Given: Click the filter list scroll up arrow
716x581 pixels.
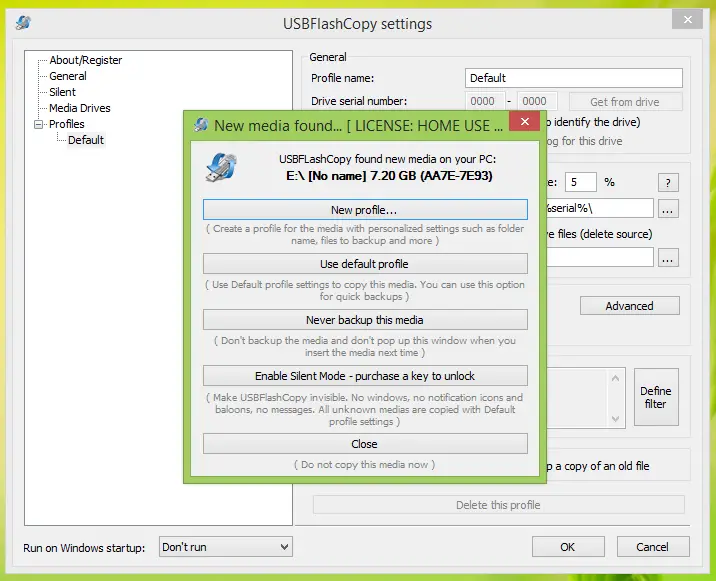Looking at the screenshot, I should pyautogui.click(x=615, y=378).
